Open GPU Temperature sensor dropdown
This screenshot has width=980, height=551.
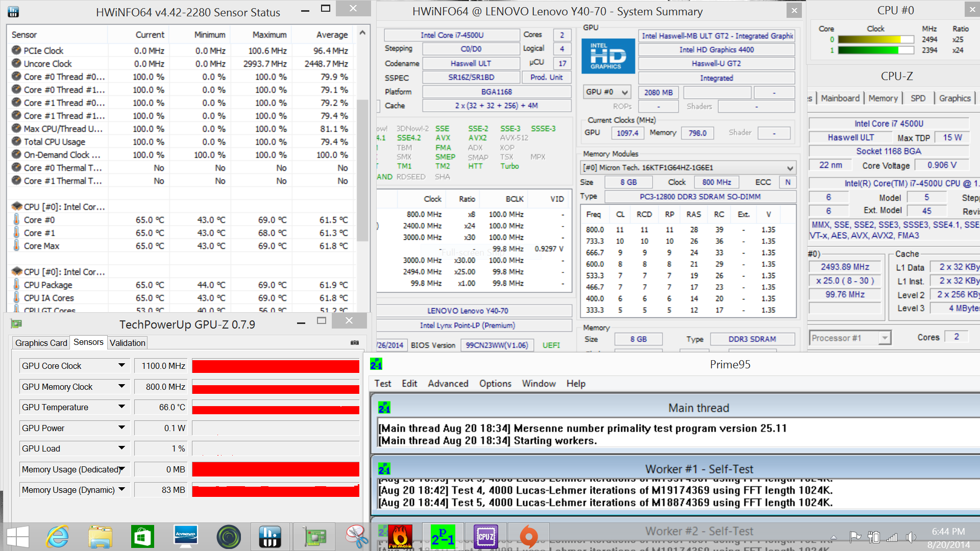click(x=121, y=407)
